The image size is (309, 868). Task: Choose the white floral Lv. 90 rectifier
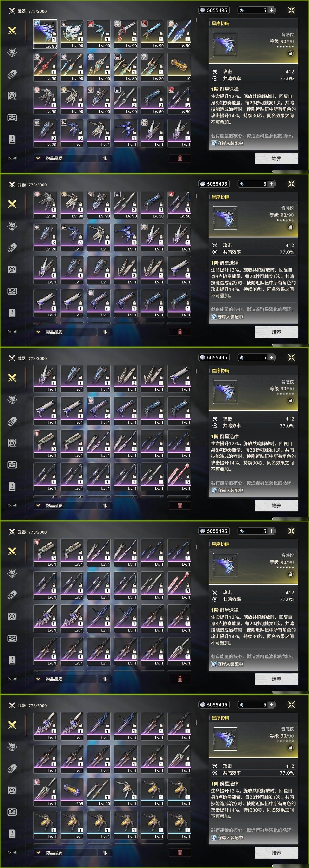(x=72, y=34)
